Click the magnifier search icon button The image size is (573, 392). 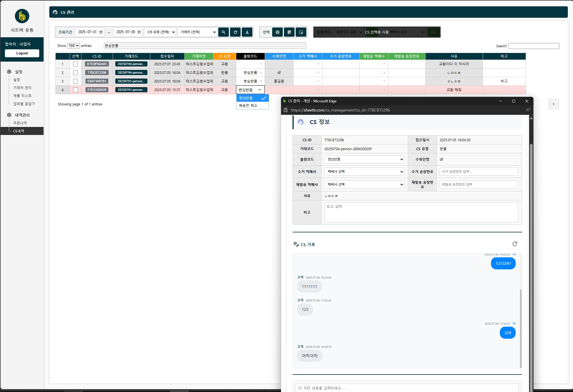(x=223, y=32)
